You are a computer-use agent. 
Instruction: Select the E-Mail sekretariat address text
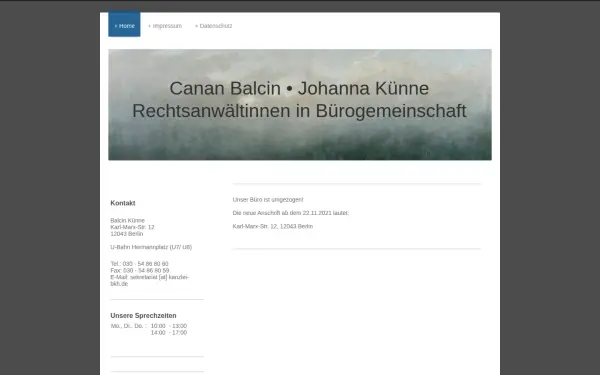(150, 280)
